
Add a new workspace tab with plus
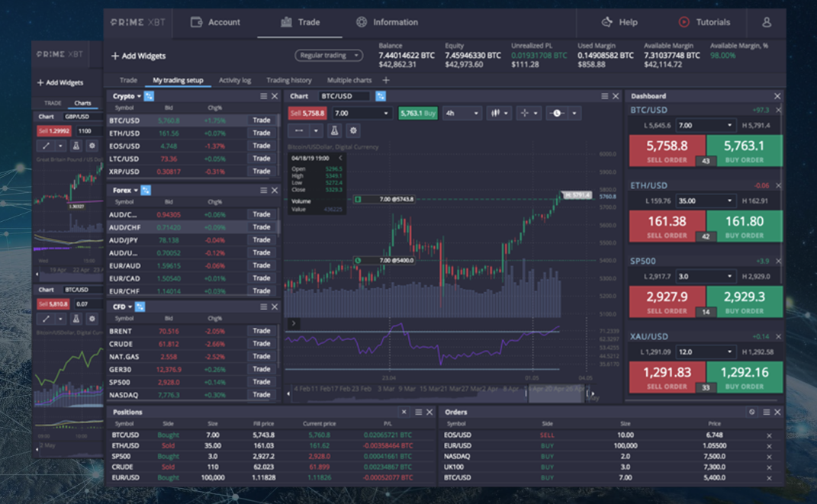pyautogui.click(x=386, y=80)
